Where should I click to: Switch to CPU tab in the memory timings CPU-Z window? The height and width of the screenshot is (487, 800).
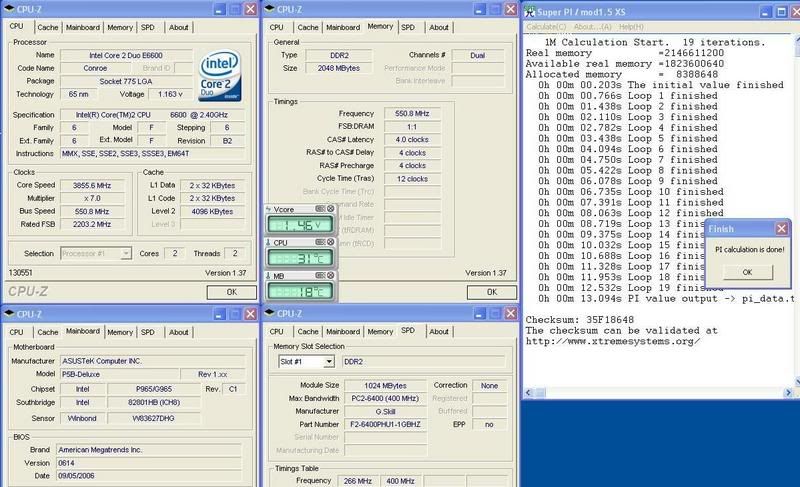pos(277,27)
